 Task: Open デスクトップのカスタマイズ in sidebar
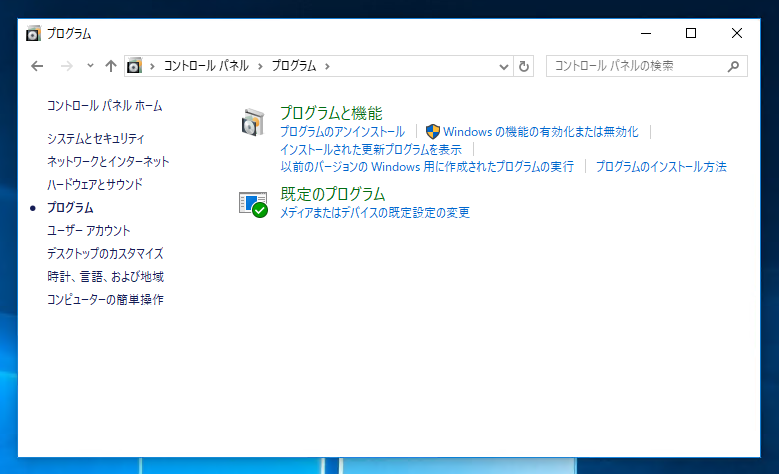coord(105,253)
